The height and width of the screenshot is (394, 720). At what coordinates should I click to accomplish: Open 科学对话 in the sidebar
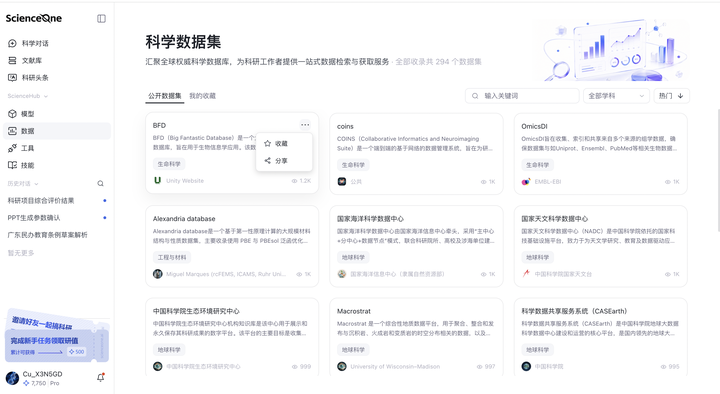pyautogui.click(x=28, y=43)
